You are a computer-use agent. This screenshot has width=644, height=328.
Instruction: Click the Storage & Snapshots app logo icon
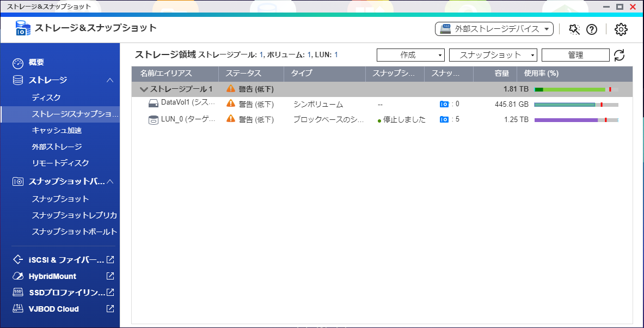[23, 28]
